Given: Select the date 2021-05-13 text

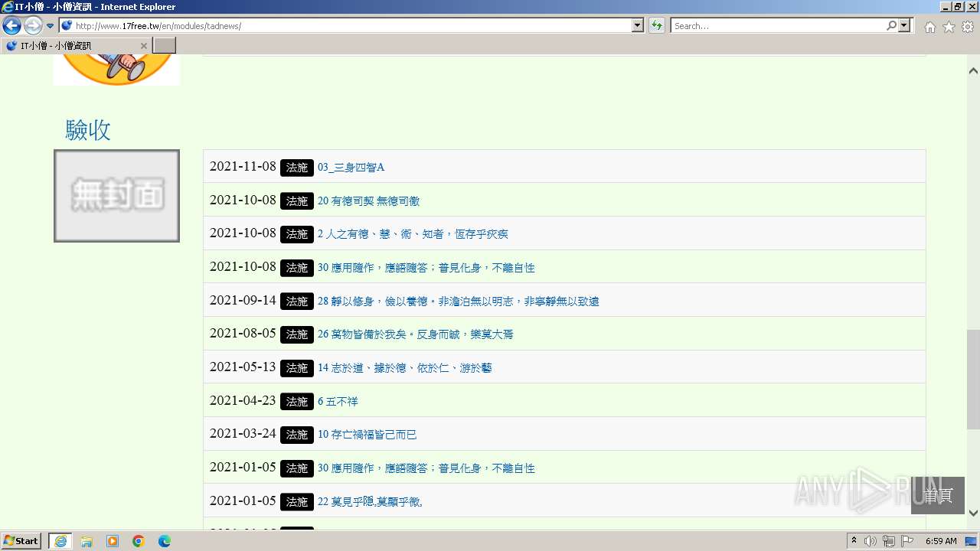Looking at the screenshot, I should coord(243,367).
